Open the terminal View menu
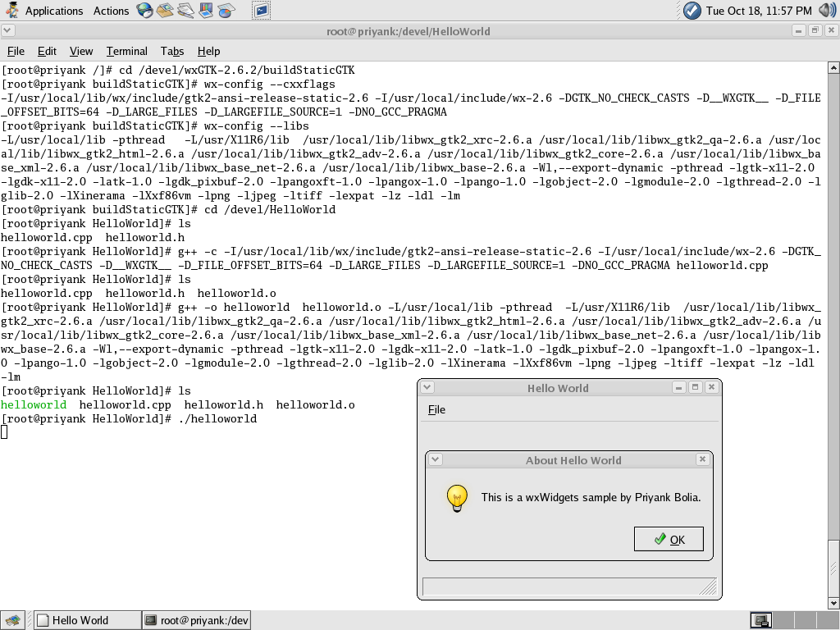This screenshot has width=840, height=630. [81, 51]
